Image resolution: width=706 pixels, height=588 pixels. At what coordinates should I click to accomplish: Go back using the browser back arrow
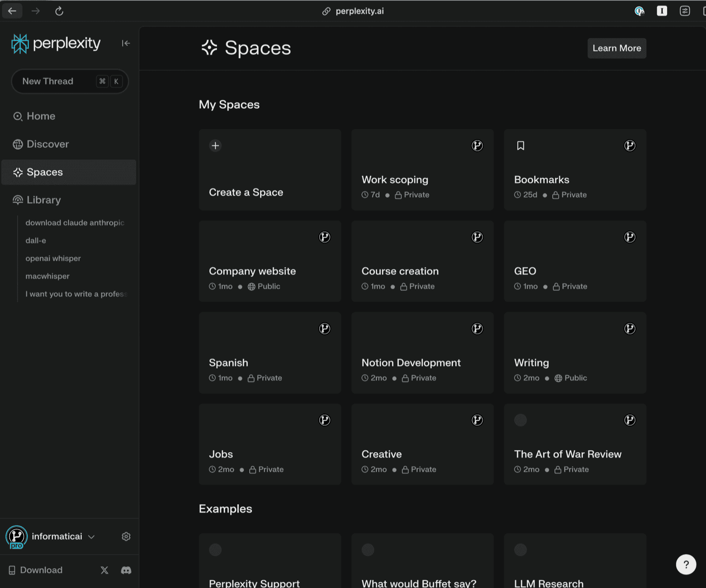[12, 11]
